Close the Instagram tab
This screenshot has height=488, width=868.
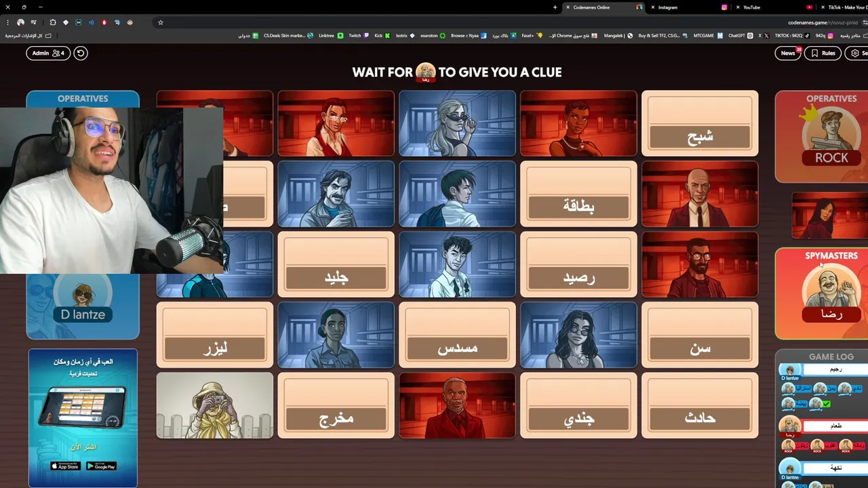[x=652, y=7]
